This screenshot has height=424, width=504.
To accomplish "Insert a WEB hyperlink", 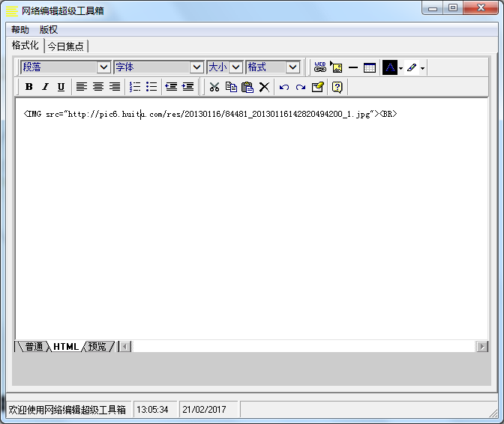I will (319, 67).
